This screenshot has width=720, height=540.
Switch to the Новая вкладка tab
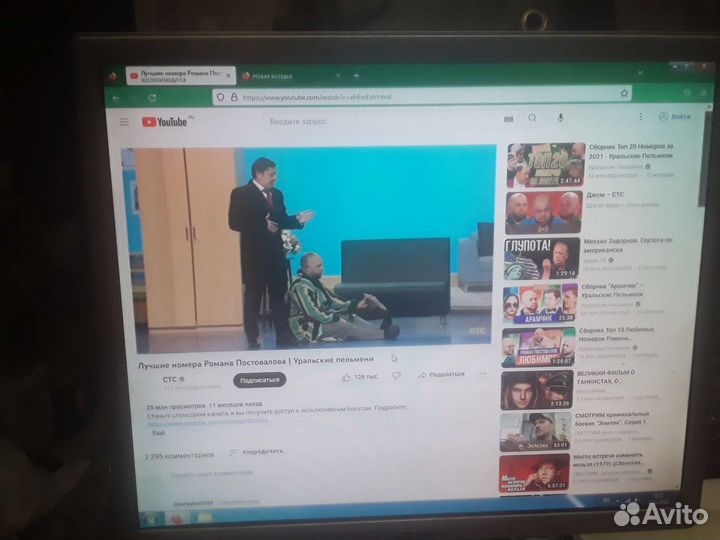[x=290, y=76]
